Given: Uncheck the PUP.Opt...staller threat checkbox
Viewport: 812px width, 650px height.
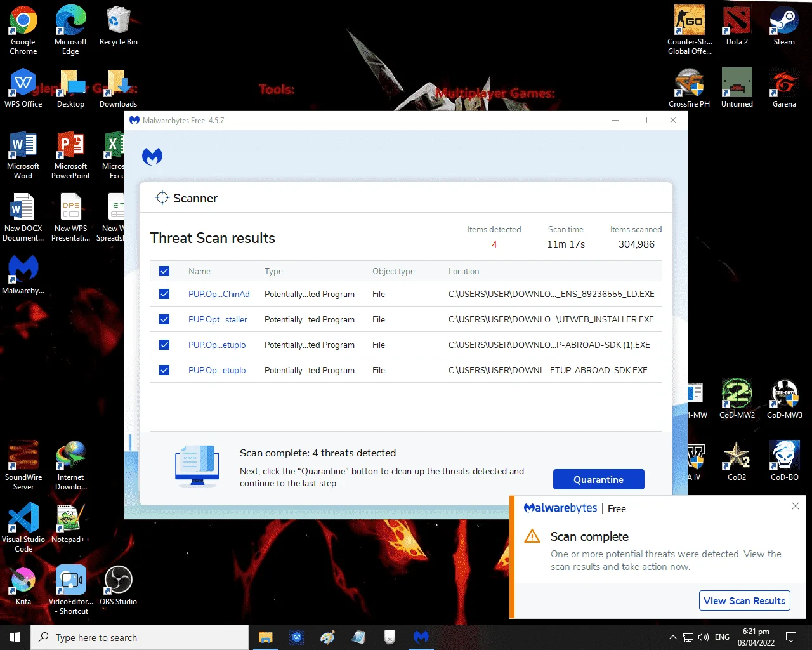Looking at the screenshot, I should (164, 319).
